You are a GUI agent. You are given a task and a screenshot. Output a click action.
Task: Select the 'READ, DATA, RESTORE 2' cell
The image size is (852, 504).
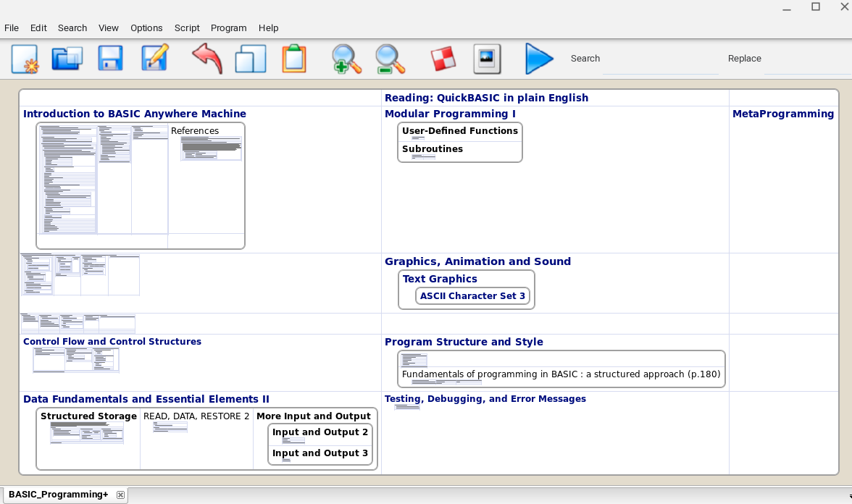(196, 416)
